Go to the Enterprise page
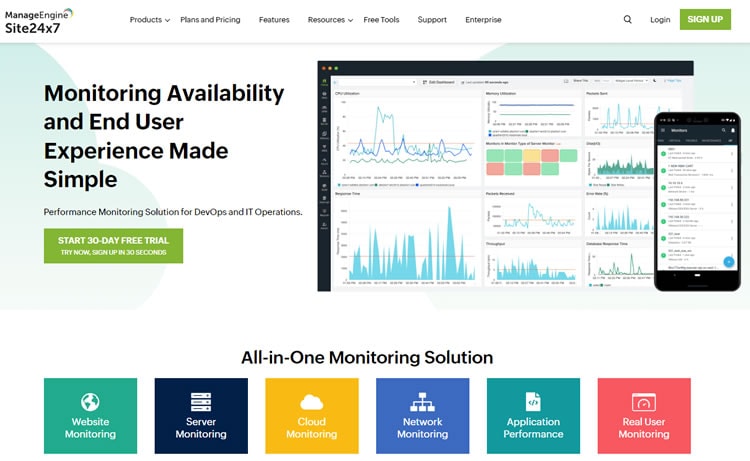Viewport: 750px width, 461px height. (483, 20)
